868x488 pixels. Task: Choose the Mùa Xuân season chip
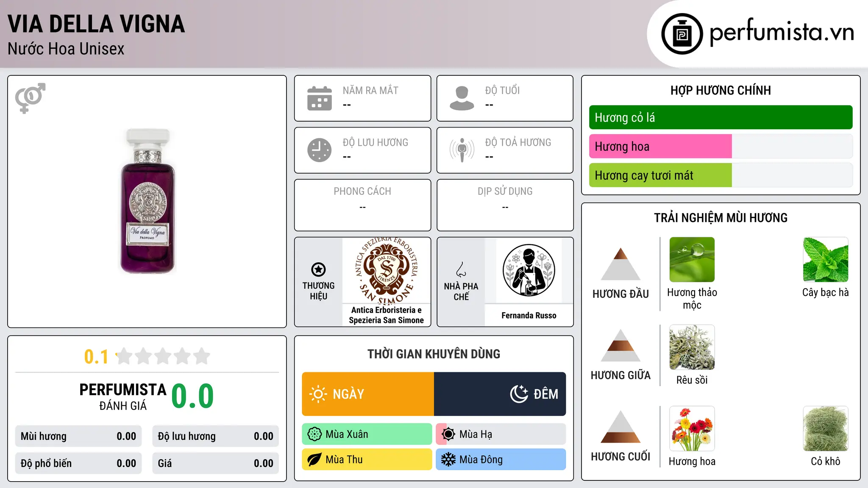[367, 434]
